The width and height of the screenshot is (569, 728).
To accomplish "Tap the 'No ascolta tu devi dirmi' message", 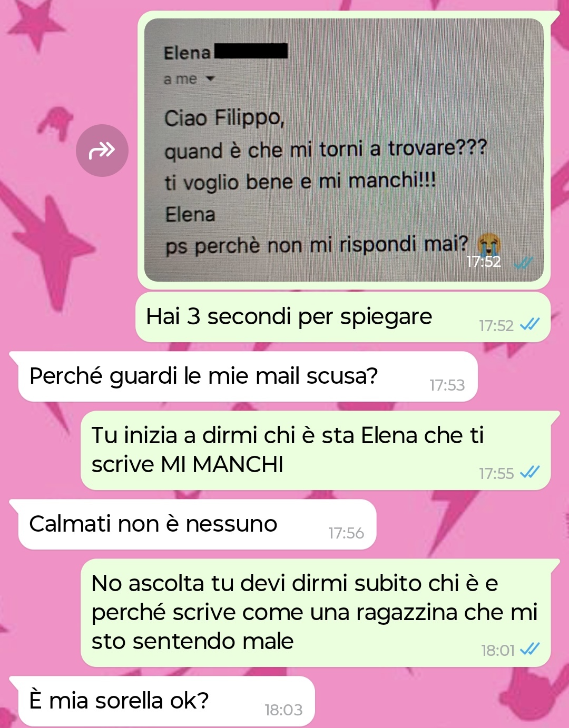I will (x=316, y=613).
